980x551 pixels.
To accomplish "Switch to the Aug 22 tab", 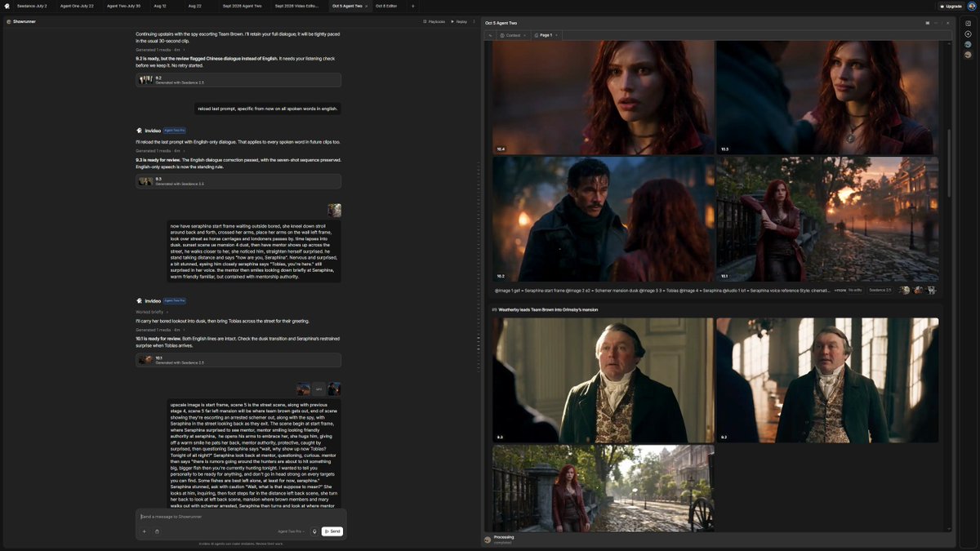I will (195, 6).
